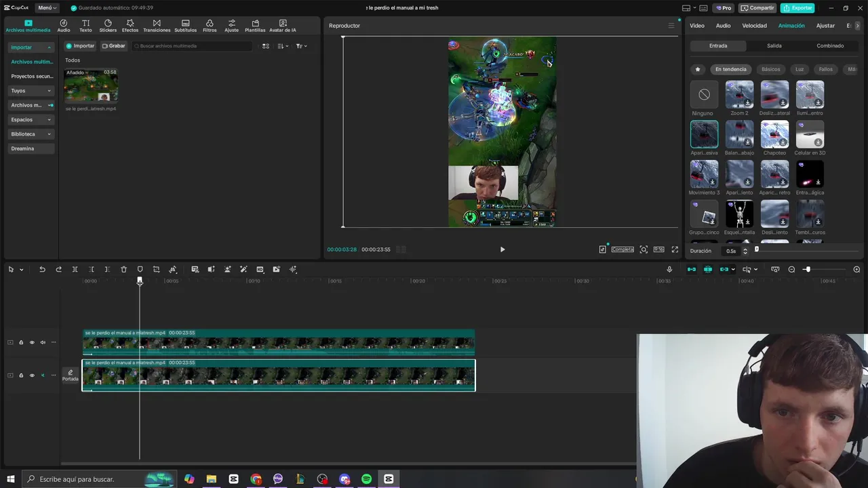Switch to the Velocidad tab
This screenshot has height=488, width=868.
(754, 26)
